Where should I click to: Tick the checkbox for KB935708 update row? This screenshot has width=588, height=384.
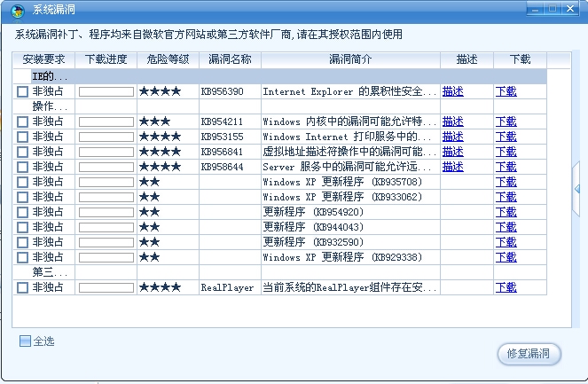22,182
